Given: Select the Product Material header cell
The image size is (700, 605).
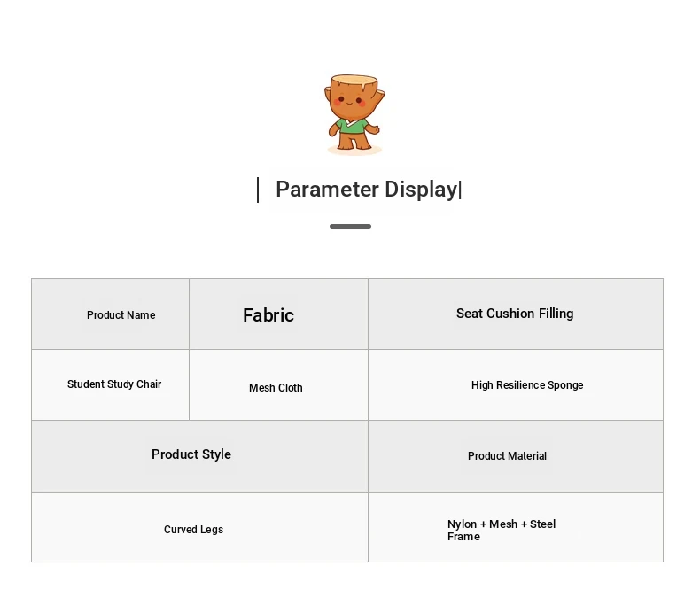Looking at the screenshot, I should point(516,456).
